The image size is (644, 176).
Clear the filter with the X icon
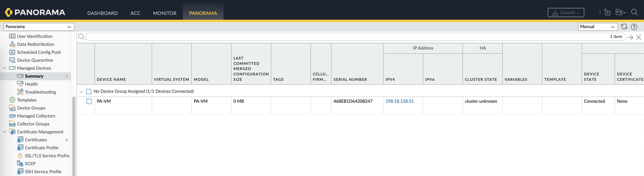pos(638,37)
